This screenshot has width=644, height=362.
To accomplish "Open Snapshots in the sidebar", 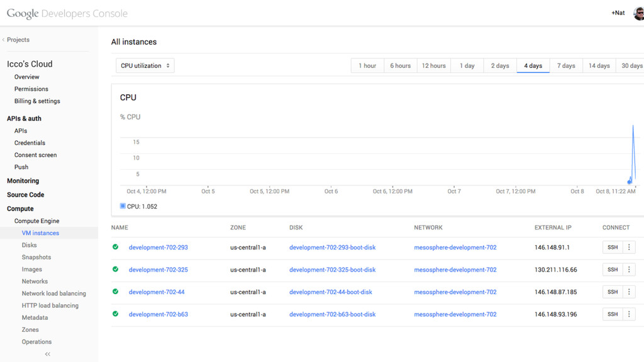I will pyautogui.click(x=36, y=257).
